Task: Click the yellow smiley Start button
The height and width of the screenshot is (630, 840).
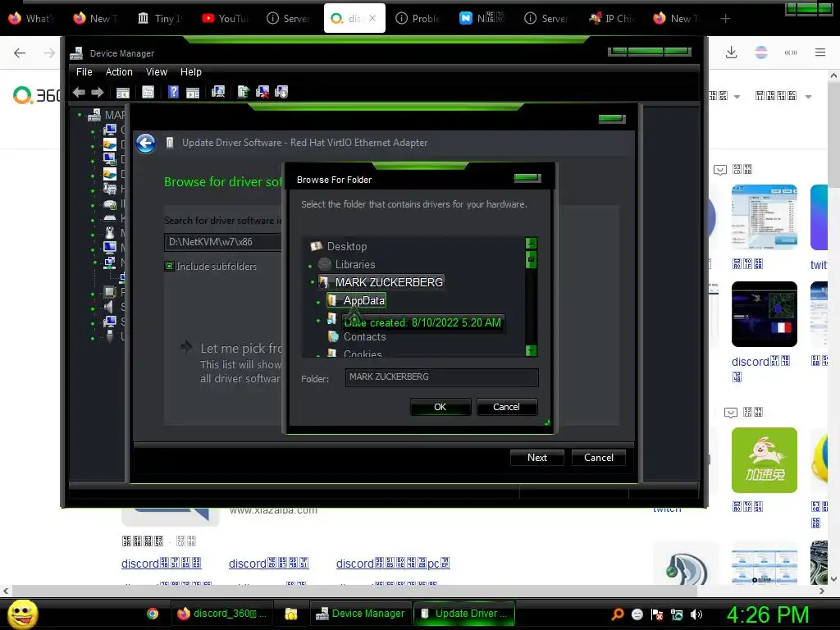Action: [23, 614]
